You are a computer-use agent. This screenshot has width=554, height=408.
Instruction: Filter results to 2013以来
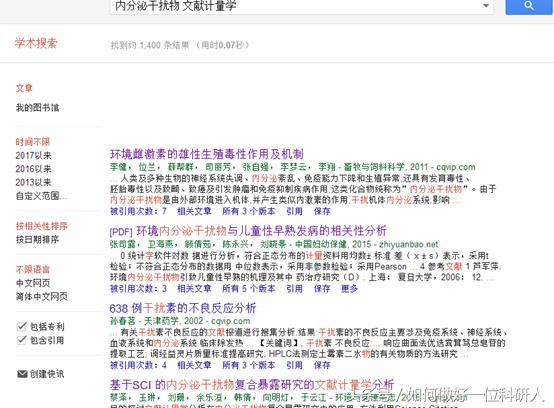click(x=33, y=182)
